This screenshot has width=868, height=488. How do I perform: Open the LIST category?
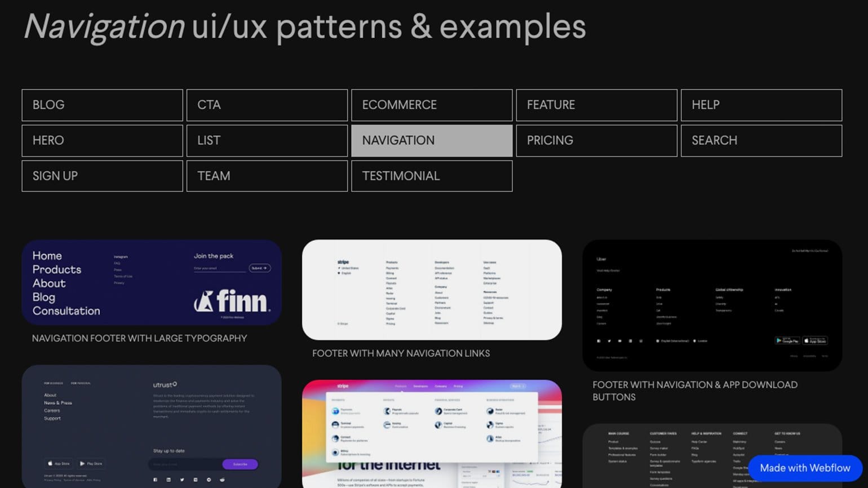pyautogui.click(x=267, y=141)
